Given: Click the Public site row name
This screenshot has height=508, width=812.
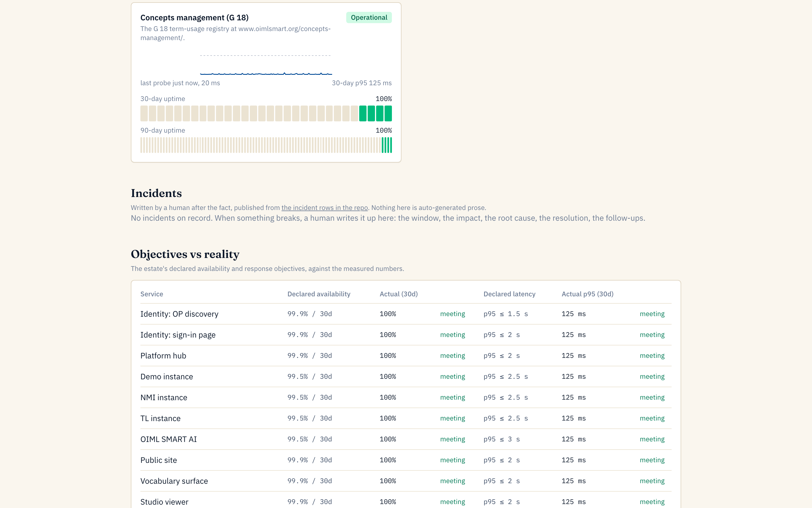Looking at the screenshot, I should pos(159,460).
